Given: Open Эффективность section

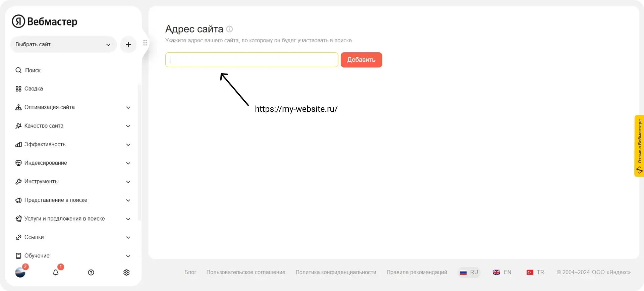Looking at the screenshot, I should coord(45,144).
